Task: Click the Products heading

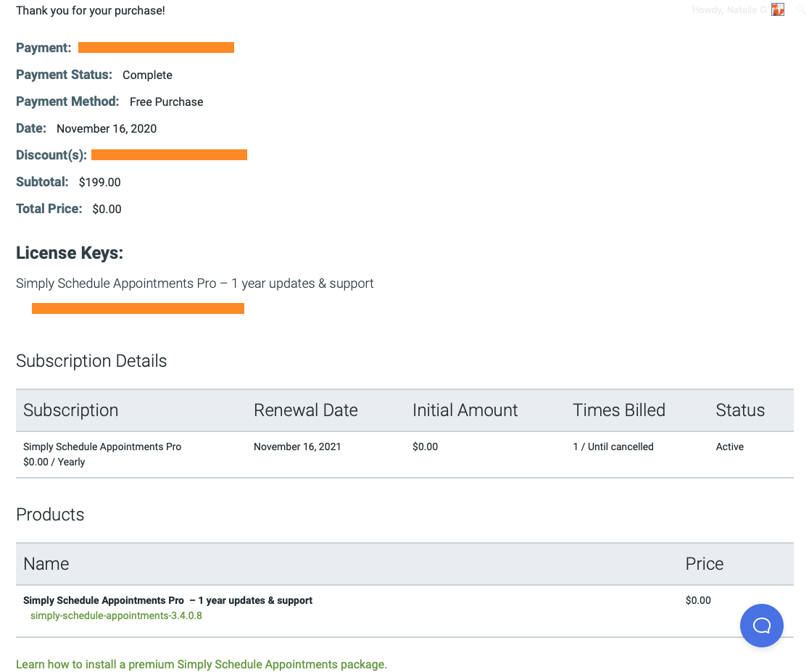Action: pos(50,514)
